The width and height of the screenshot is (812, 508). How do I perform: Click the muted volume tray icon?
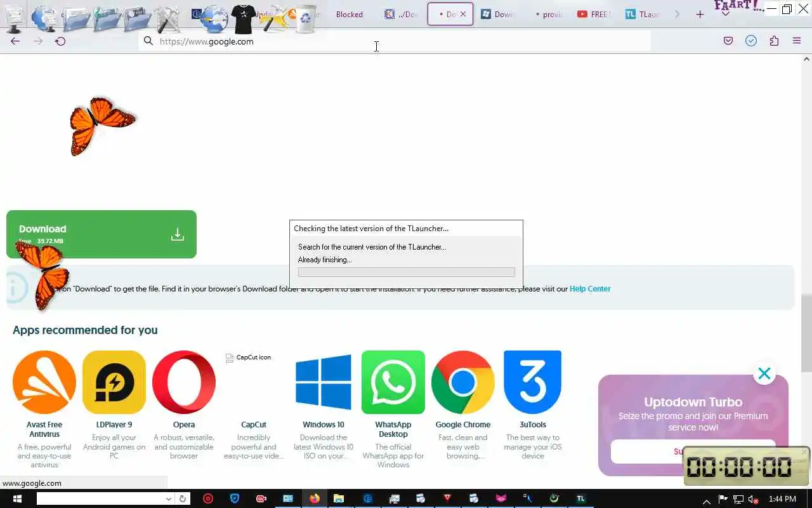click(753, 500)
